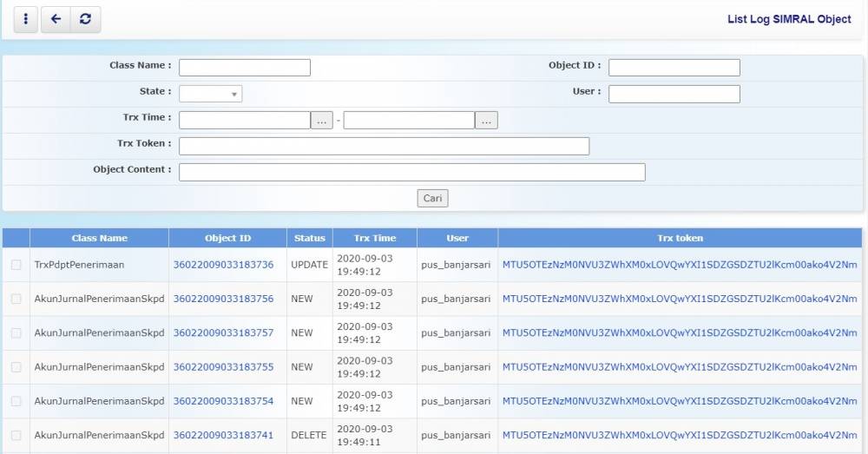Open Object ID link 36022009033183741
The height and width of the screenshot is (454, 868).
[x=223, y=435]
